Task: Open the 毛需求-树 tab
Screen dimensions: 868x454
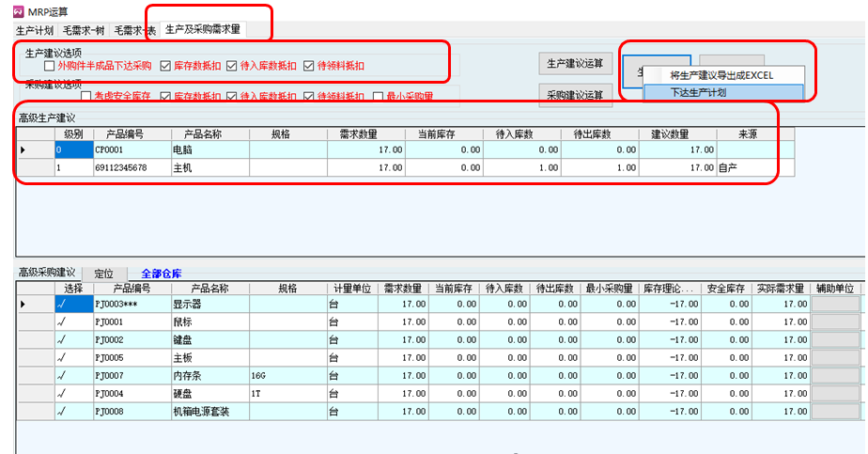Action: click(83, 30)
